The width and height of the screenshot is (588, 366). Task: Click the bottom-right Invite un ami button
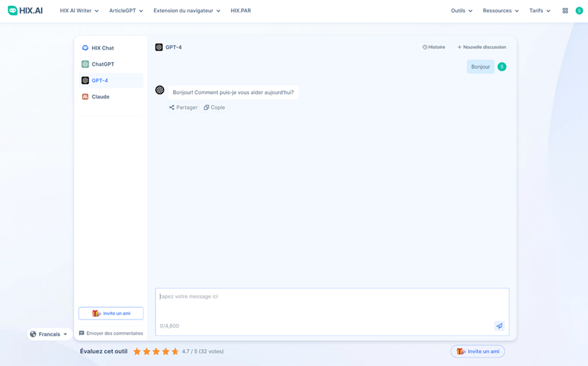coord(478,351)
